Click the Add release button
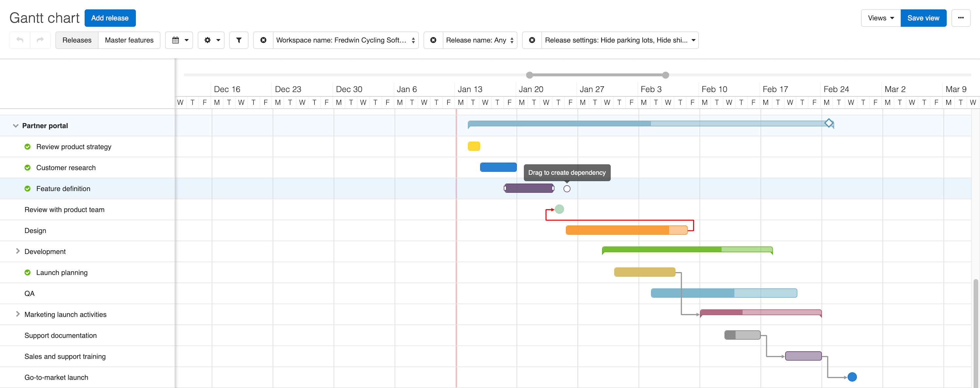This screenshot has height=388, width=980. tap(110, 18)
